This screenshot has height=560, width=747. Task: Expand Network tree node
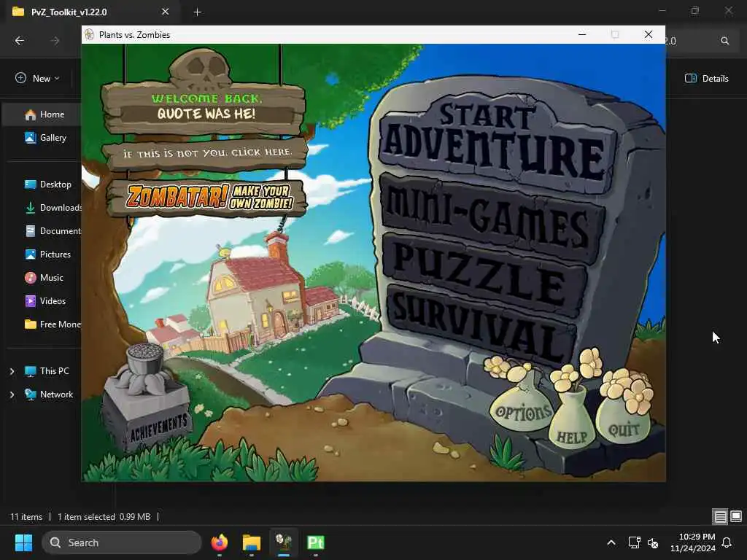[x=12, y=394]
